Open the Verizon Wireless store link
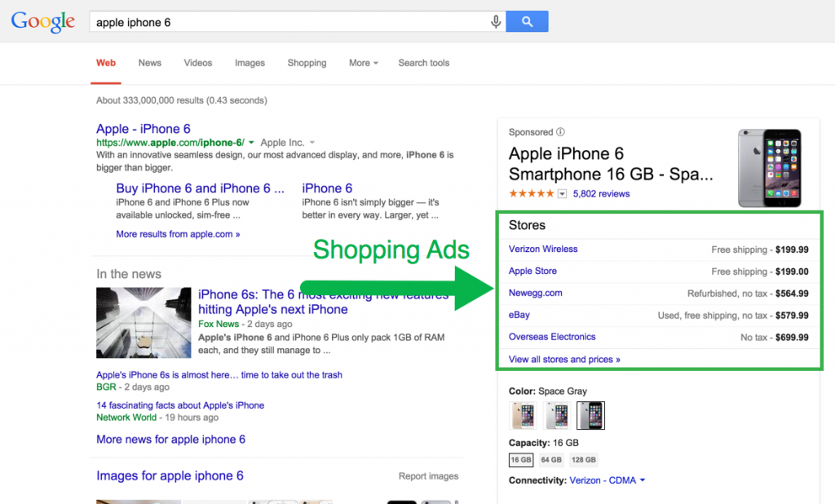 pyautogui.click(x=542, y=249)
